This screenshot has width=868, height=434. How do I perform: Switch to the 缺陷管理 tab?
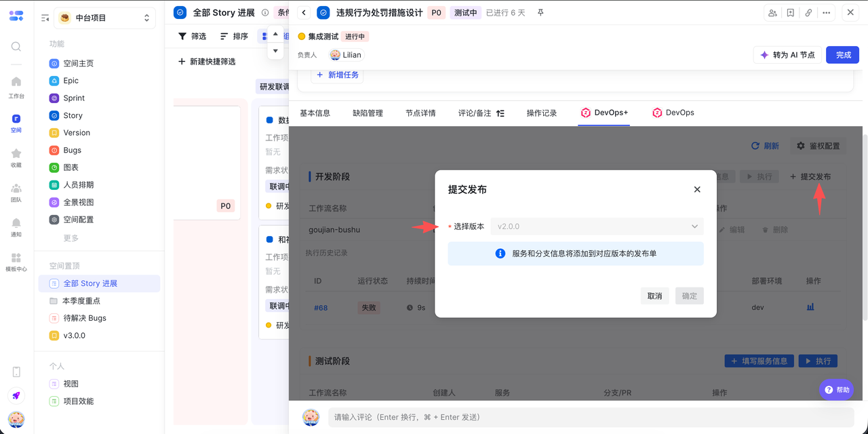(368, 113)
